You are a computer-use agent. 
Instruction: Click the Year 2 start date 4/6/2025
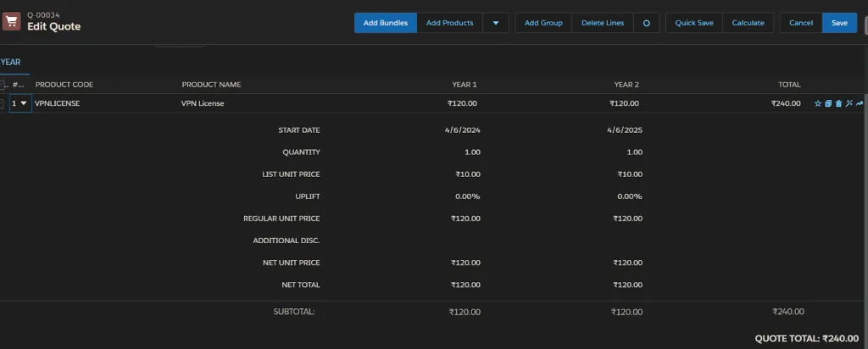pos(625,130)
